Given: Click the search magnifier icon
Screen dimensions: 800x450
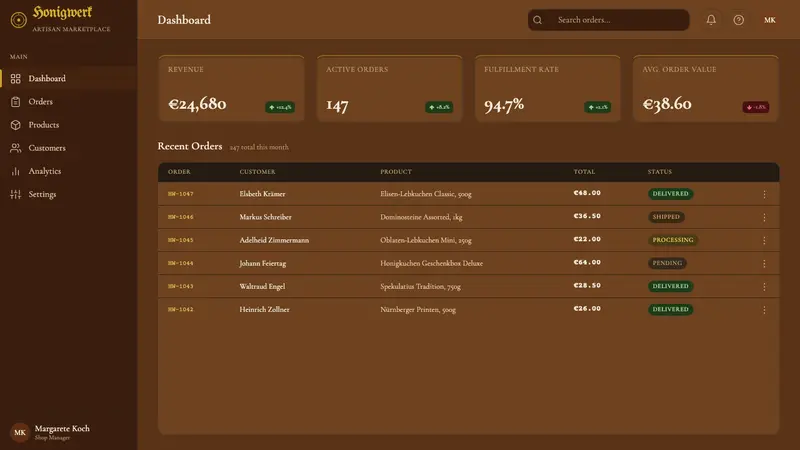Looking at the screenshot, I should [538, 20].
